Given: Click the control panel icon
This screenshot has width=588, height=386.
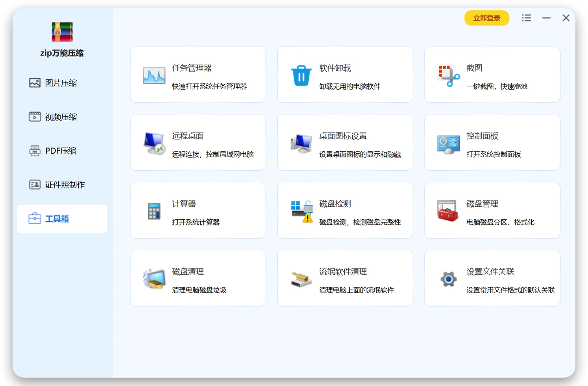Looking at the screenshot, I should 448,144.
